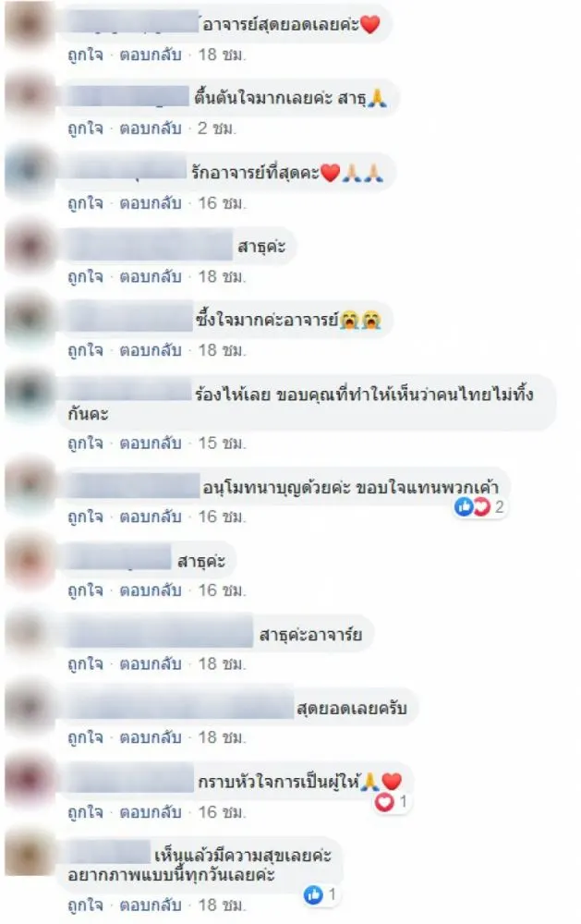Click the heart reaction showing 1

(392, 801)
